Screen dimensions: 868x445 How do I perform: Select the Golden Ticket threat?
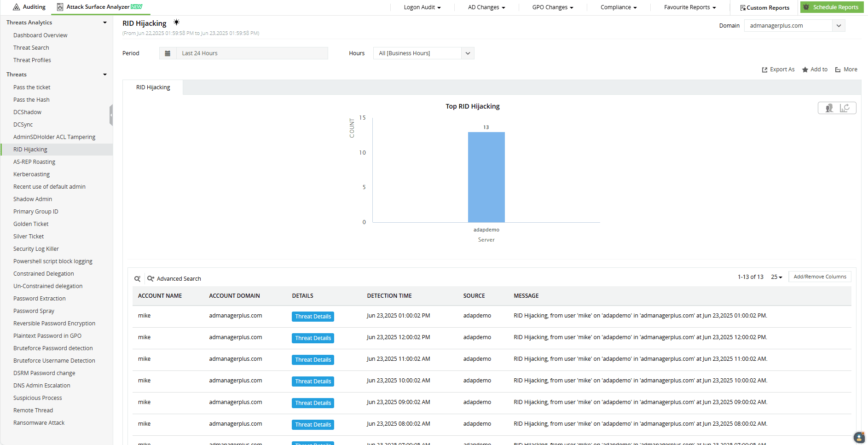pyautogui.click(x=31, y=224)
